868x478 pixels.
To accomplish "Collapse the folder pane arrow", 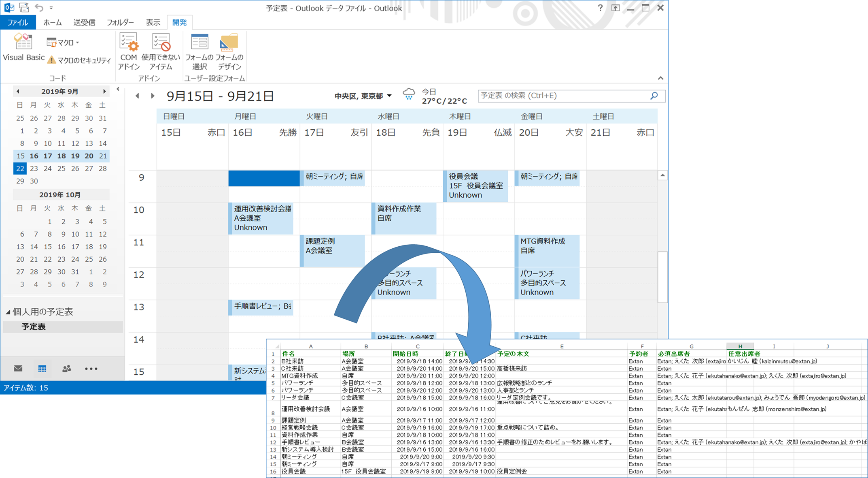I will [x=118, y=89].
